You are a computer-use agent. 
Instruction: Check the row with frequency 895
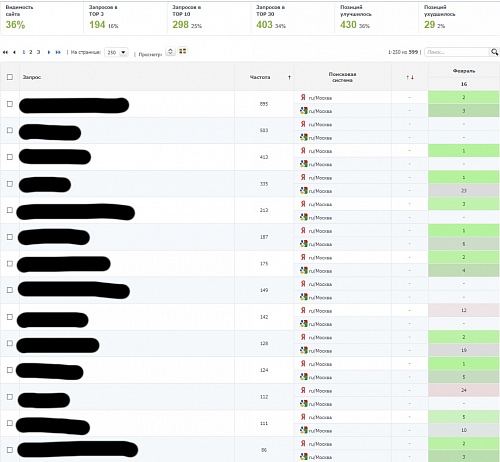click(10, 104)
